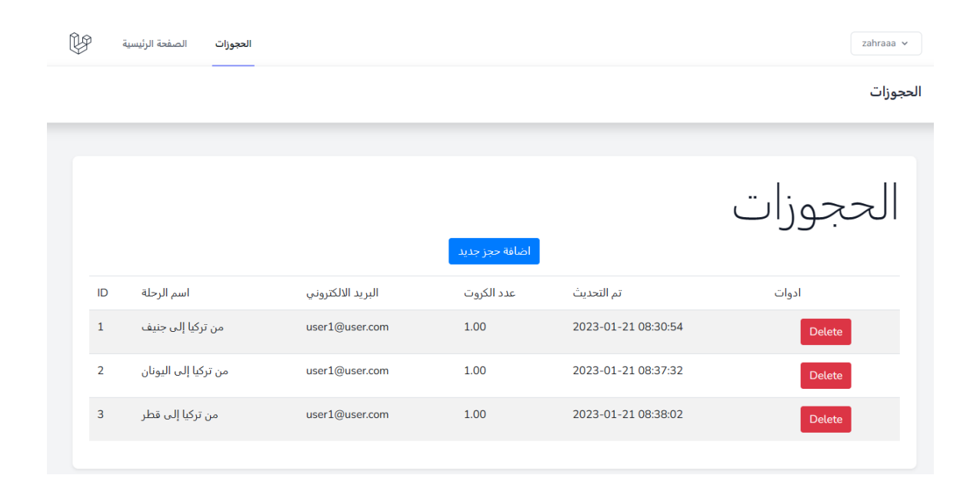Click the تم التحديث column header
The height and width of the screenshot is (492, 980).
[x=597, y=293]
